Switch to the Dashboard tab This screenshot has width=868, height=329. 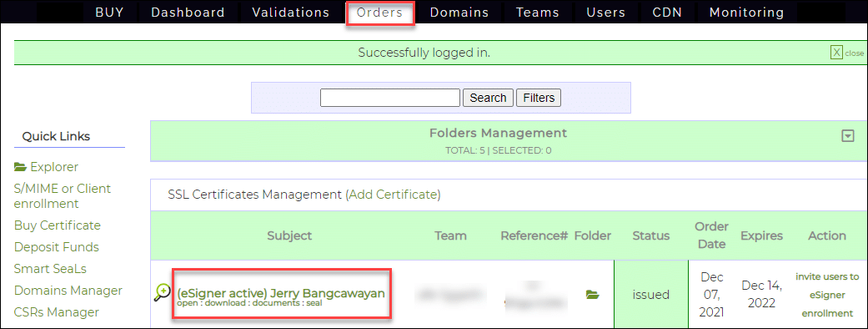pos(188,13)
